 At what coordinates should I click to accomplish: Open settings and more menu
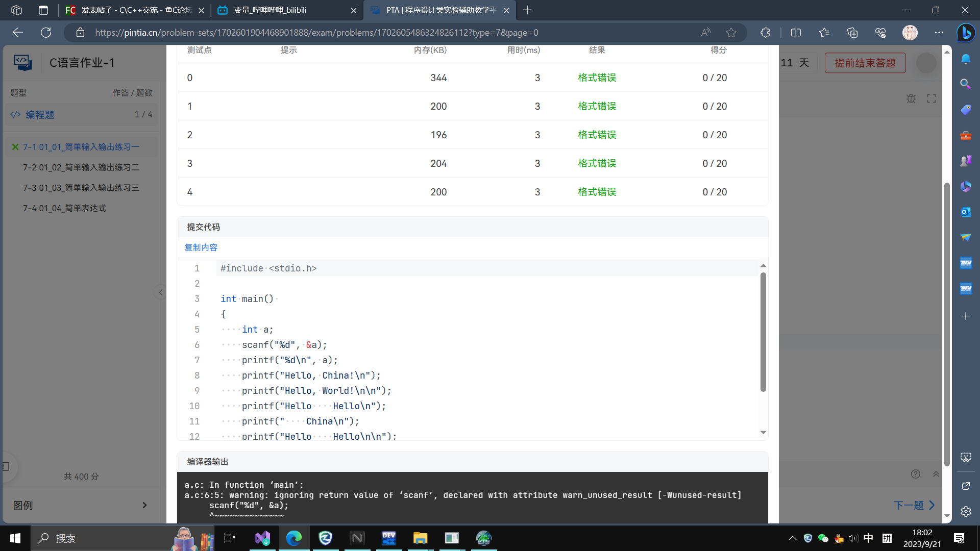pyautogui.click(x=939, y=33)
